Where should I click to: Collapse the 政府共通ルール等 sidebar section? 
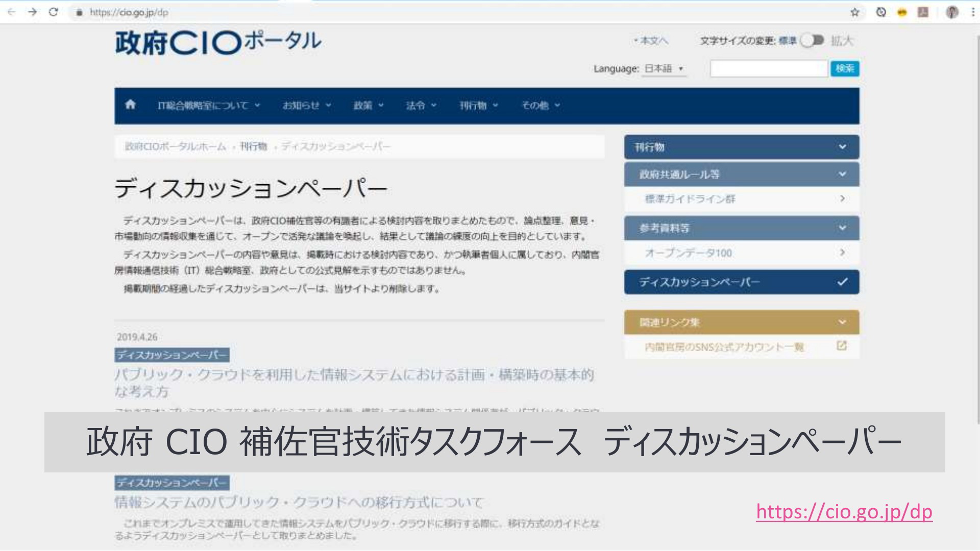(742, 174)
